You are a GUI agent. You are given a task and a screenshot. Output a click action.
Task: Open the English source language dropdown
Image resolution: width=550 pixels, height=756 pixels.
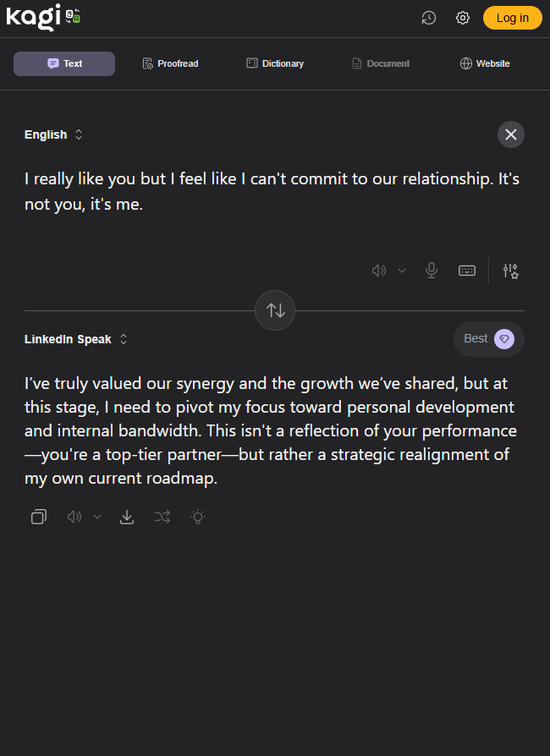pyautogui.click(x=53, y=134)
